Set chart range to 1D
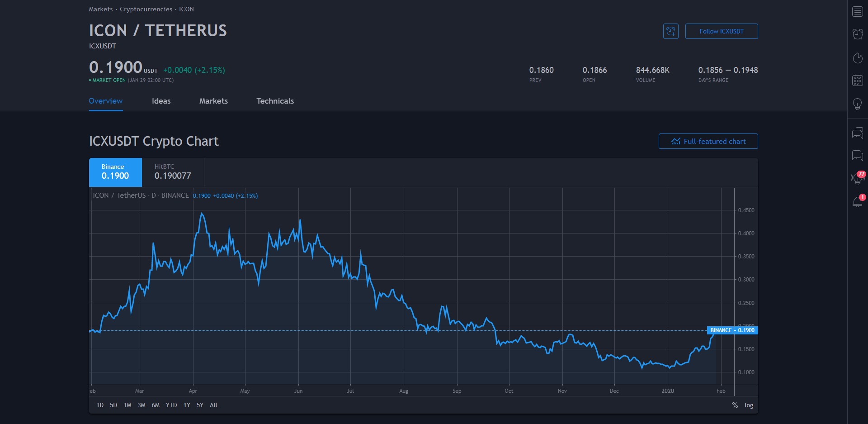 point(100,405)
